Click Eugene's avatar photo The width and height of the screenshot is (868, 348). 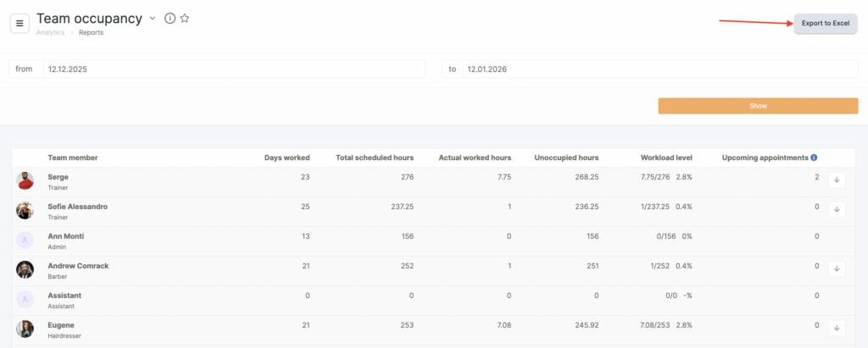25,329
